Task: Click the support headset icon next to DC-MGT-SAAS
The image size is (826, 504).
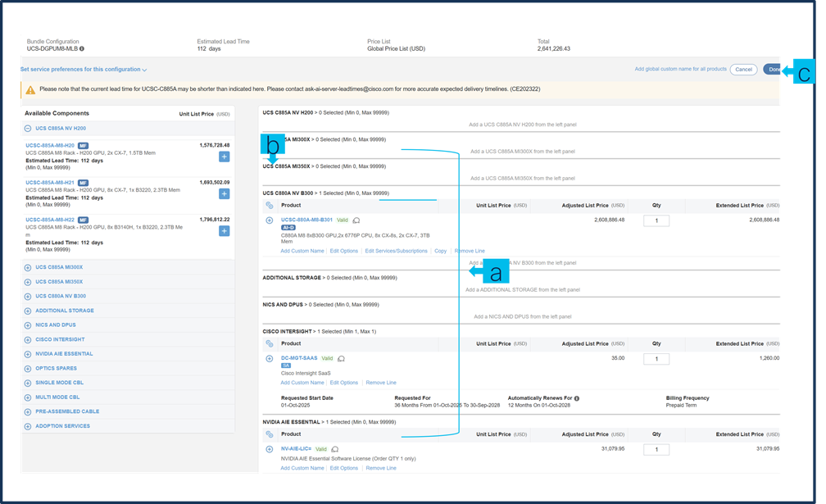Action: click(x=342, y=359)
